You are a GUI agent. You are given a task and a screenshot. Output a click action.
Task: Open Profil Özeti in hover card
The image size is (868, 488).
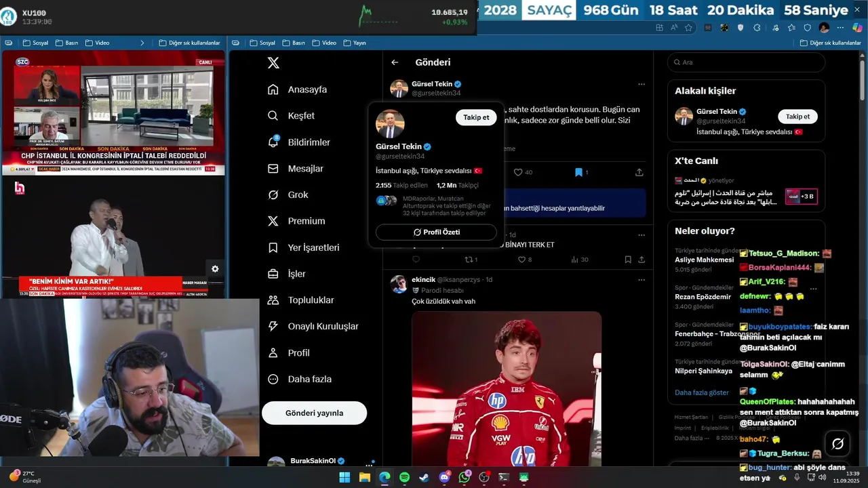click(436, 232)
